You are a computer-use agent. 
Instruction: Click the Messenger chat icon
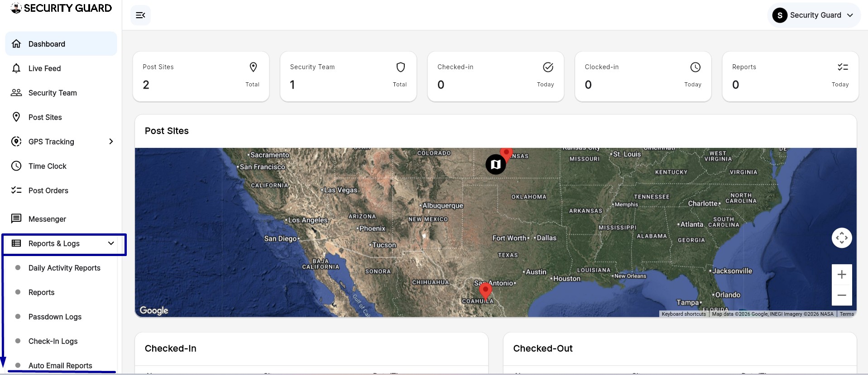[x=16, y=219]
